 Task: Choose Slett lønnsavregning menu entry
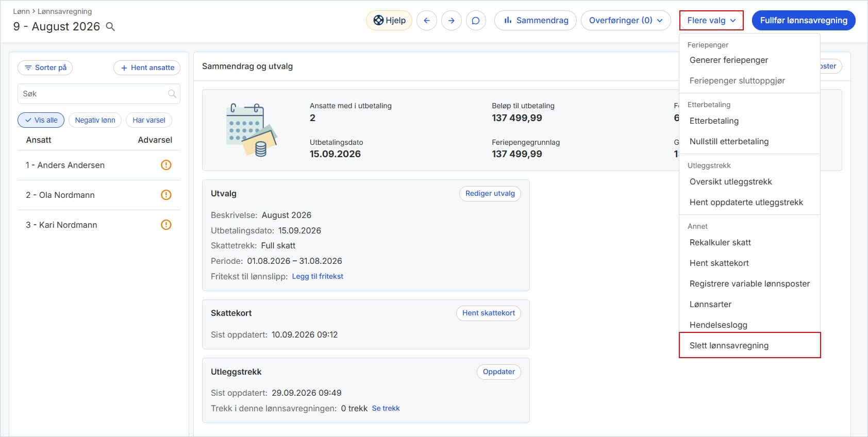click(x=749, y=345)
